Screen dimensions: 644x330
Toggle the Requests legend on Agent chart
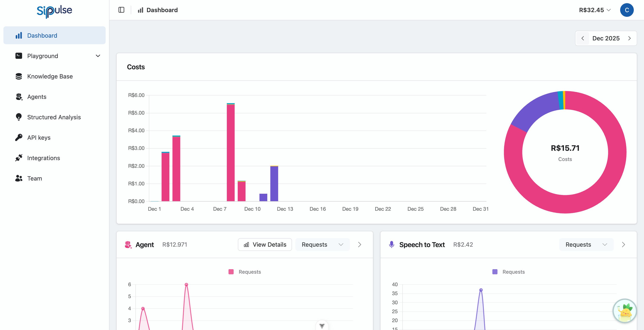coord(244,272)
